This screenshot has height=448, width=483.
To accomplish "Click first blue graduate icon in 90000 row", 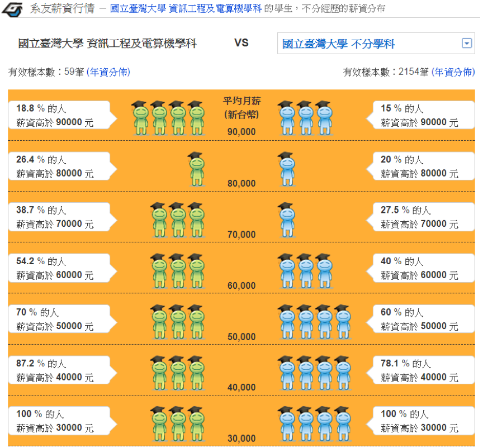I will pos(287,118).
